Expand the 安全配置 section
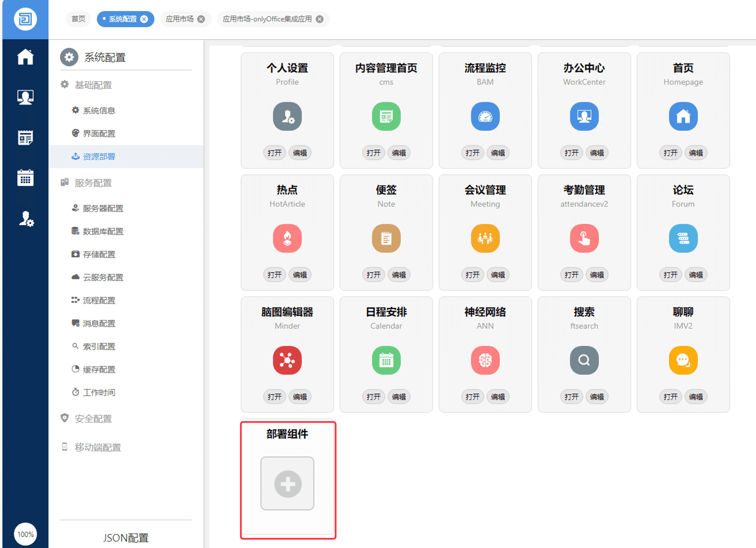This screenshot has height=548, width=756. [93, 419]
